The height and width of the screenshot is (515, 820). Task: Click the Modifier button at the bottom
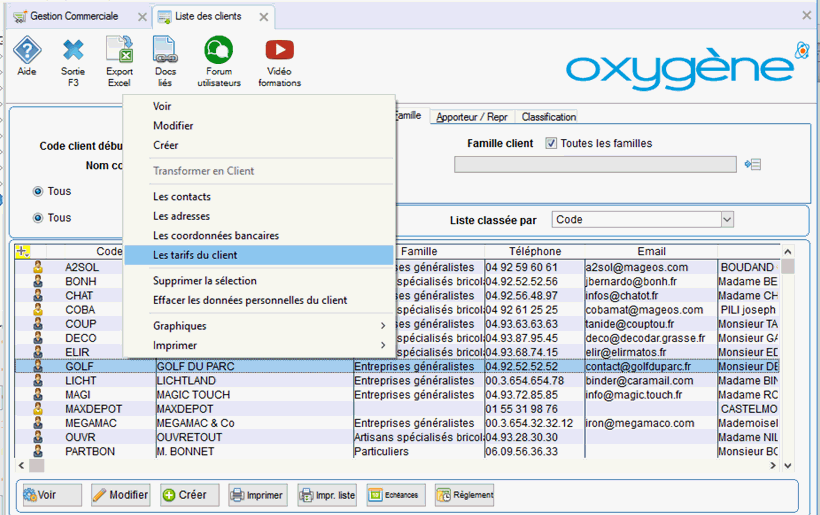pyautogui.click(x=121, y=495)
